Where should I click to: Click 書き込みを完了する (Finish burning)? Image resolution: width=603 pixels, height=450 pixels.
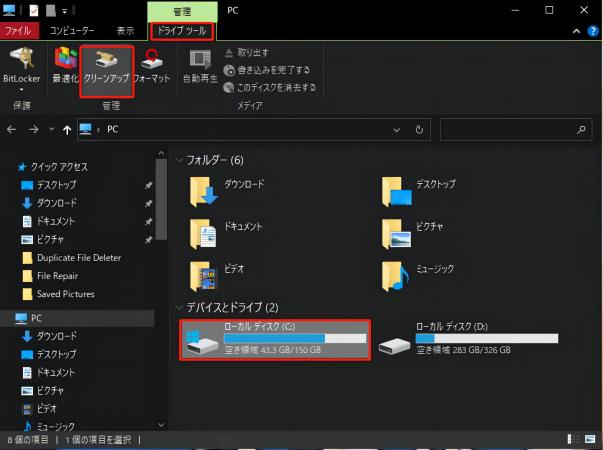click(267, 70)
